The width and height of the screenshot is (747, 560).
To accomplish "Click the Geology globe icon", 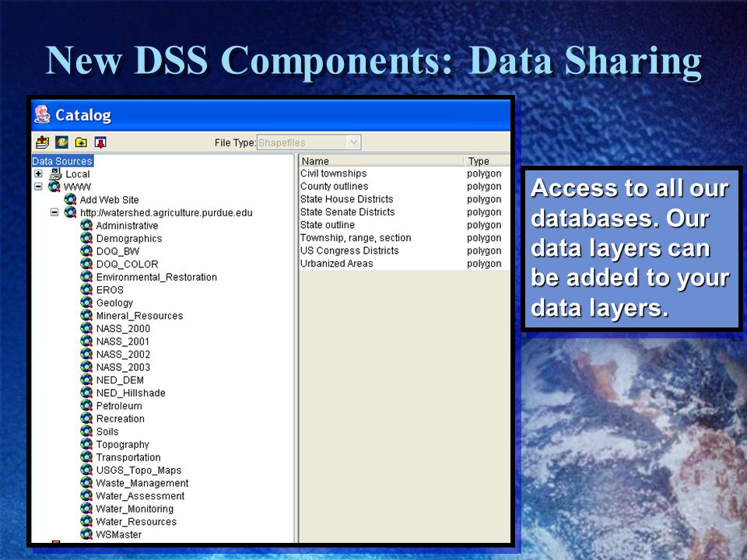I will 86,302.
